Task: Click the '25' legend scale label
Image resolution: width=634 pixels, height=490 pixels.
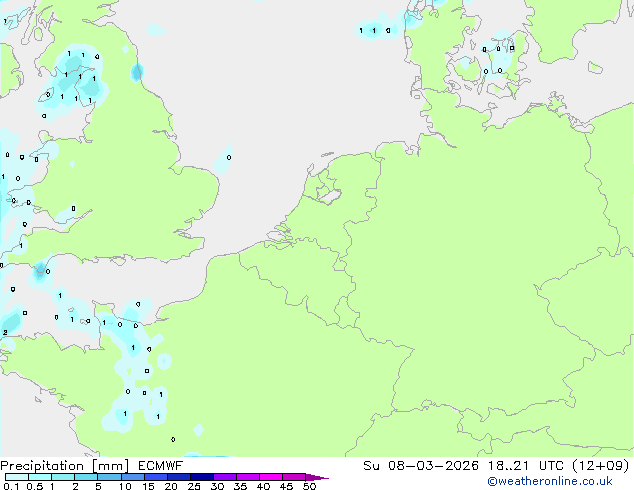Action: (194, 486)
